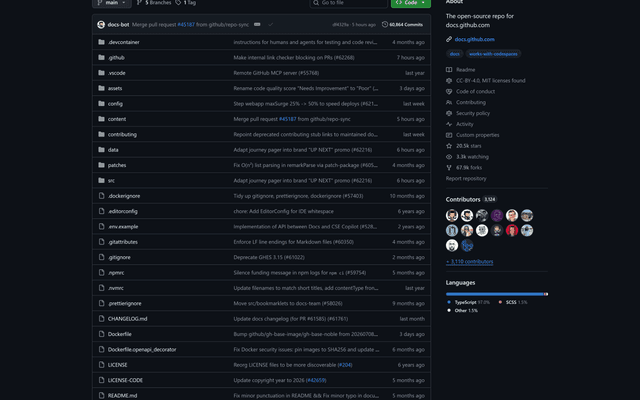Screen dimensions: 640x400
Task: Click the commit history clock icon
Action: click(x=384, y=24)
